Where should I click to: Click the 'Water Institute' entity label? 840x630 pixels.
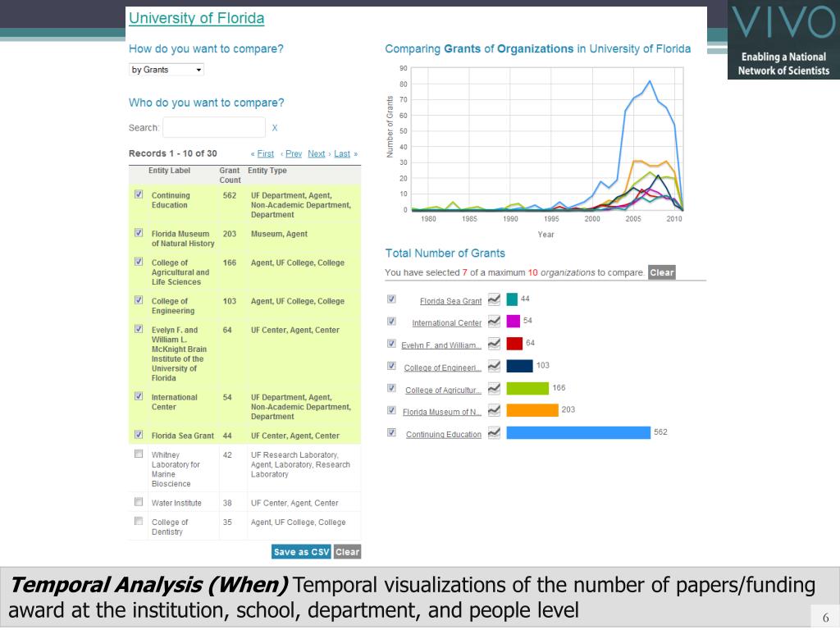[176, 503]
